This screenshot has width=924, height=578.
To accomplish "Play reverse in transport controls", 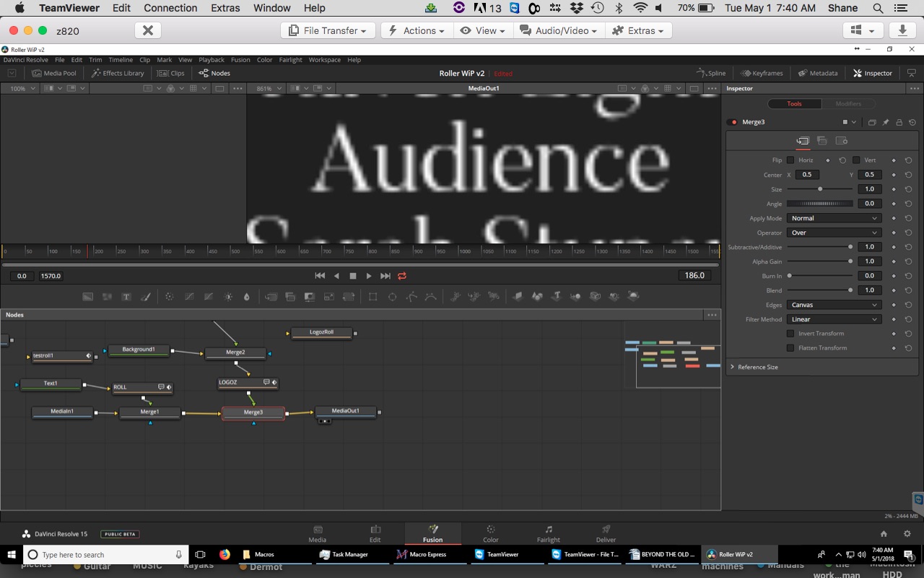I will tap(336, 275).
